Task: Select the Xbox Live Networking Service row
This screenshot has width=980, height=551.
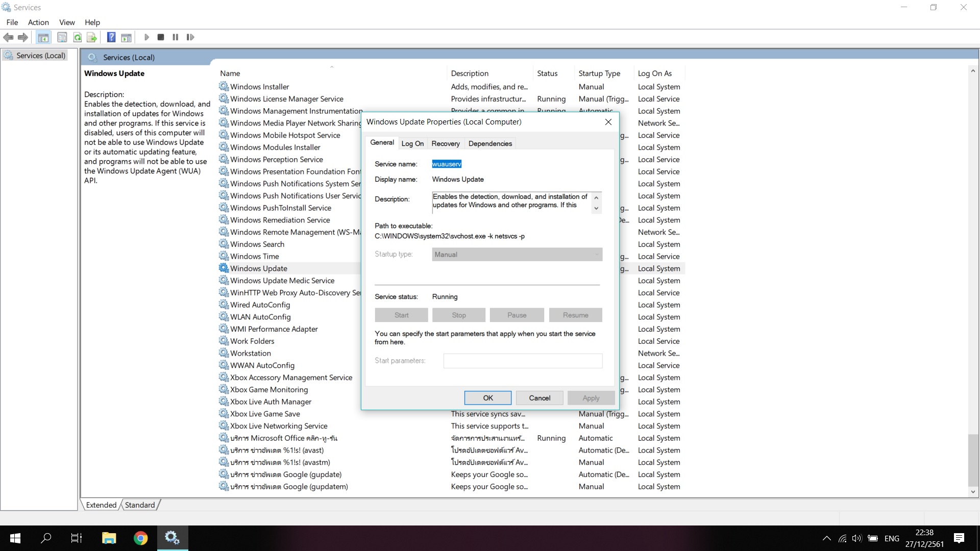Action: click(452, 426)
